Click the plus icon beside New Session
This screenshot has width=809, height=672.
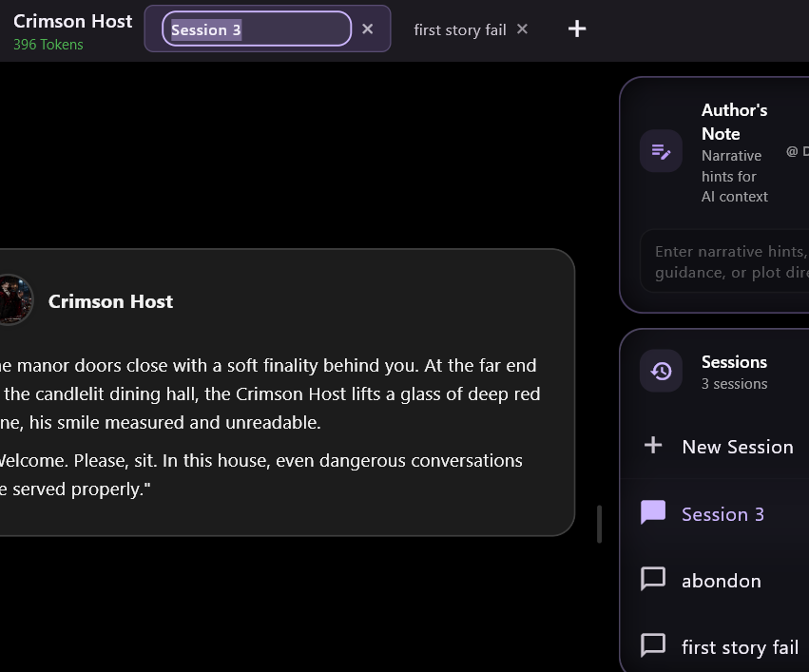point(653,445)
